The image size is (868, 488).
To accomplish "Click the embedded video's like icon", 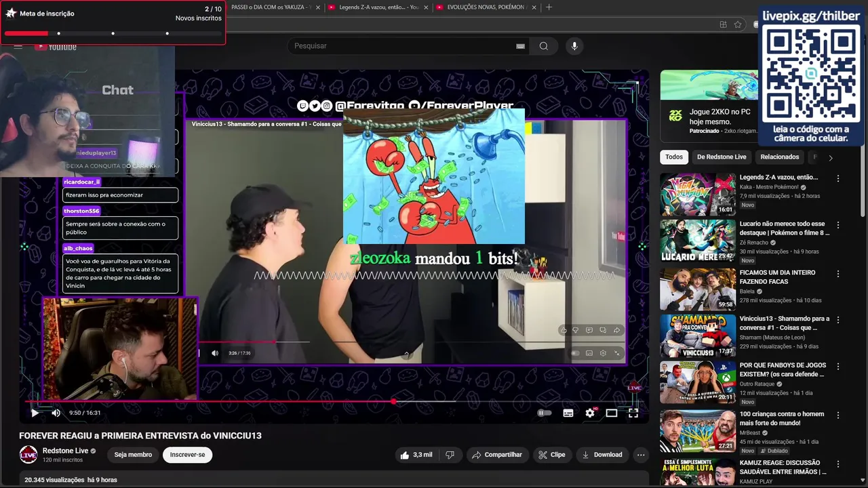I will (x=564, y=330).
